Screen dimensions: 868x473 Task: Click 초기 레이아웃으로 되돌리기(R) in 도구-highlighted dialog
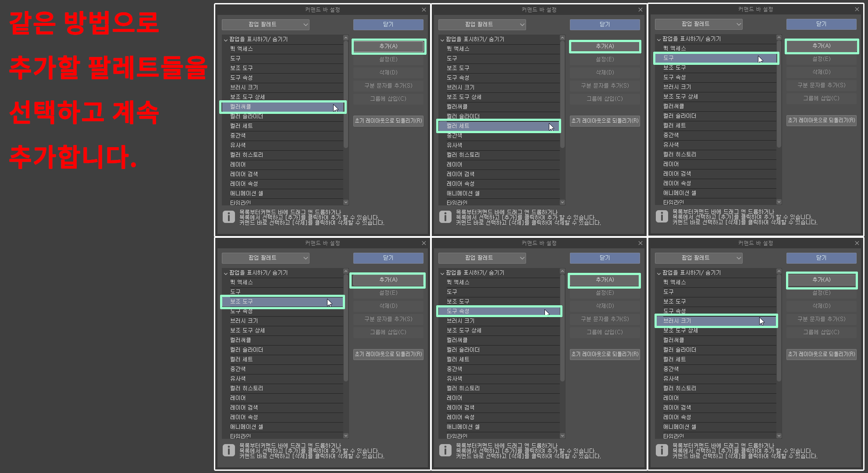pos(821,120)
